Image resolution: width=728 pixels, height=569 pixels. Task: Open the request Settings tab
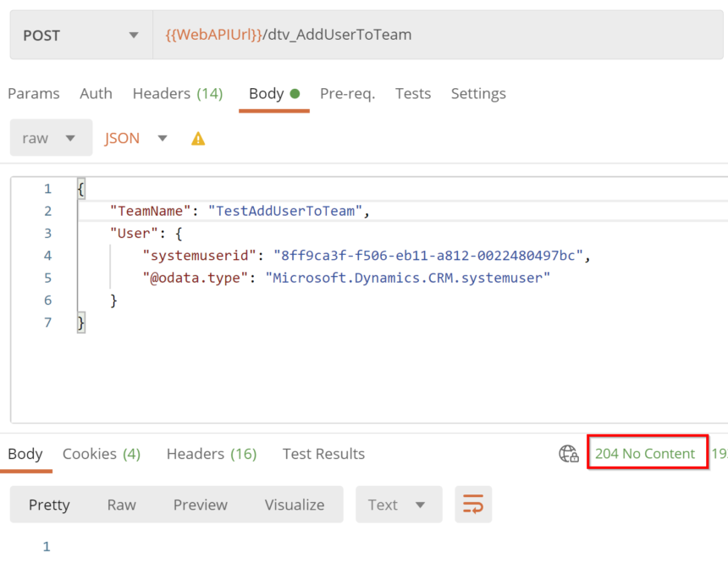478,94
